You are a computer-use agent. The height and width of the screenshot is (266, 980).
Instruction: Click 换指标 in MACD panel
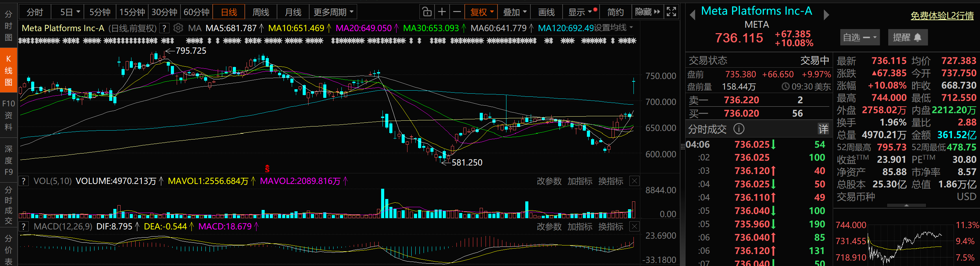[611, 227]
